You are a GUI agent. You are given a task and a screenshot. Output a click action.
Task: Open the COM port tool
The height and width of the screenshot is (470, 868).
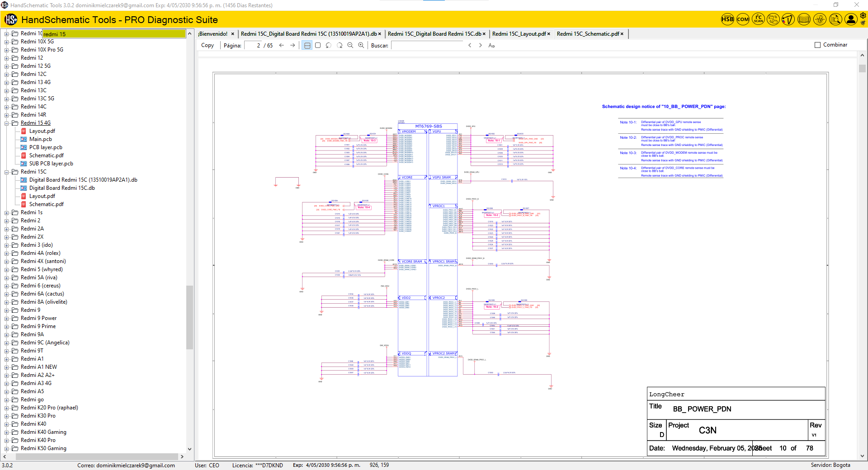click(x=743, y=19)
